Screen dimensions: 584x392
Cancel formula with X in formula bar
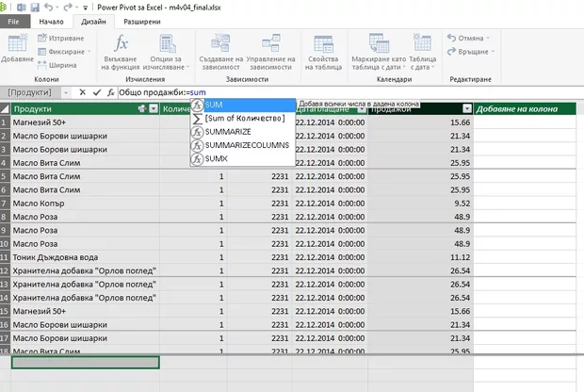[82, 92]
